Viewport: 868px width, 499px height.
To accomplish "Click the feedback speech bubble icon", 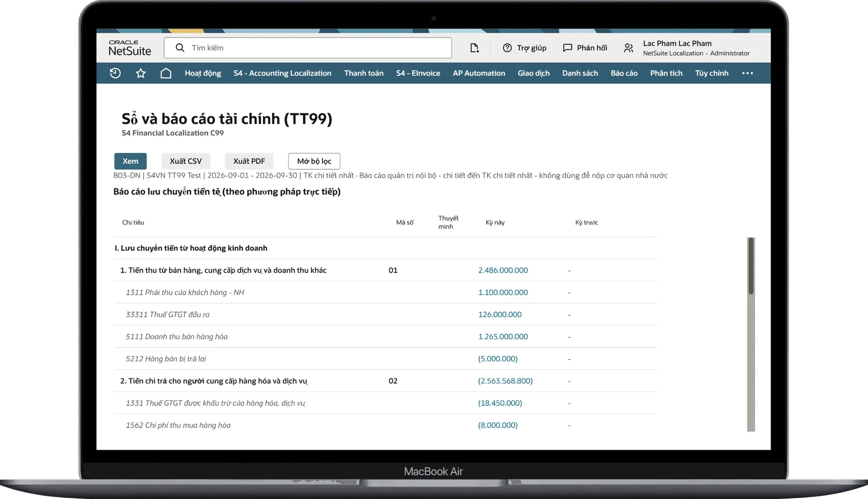I will click(568, 48).
